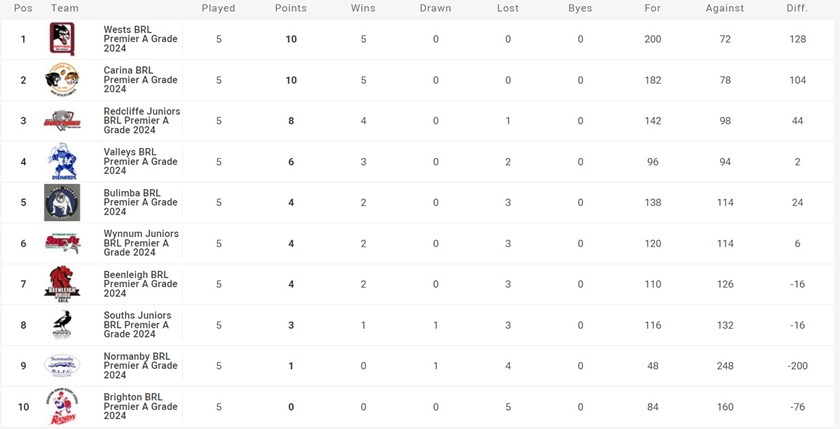The height and width of the screenshot is (429, 840).
Task: Sort by the Diff. column header
Action: [797, 8]
